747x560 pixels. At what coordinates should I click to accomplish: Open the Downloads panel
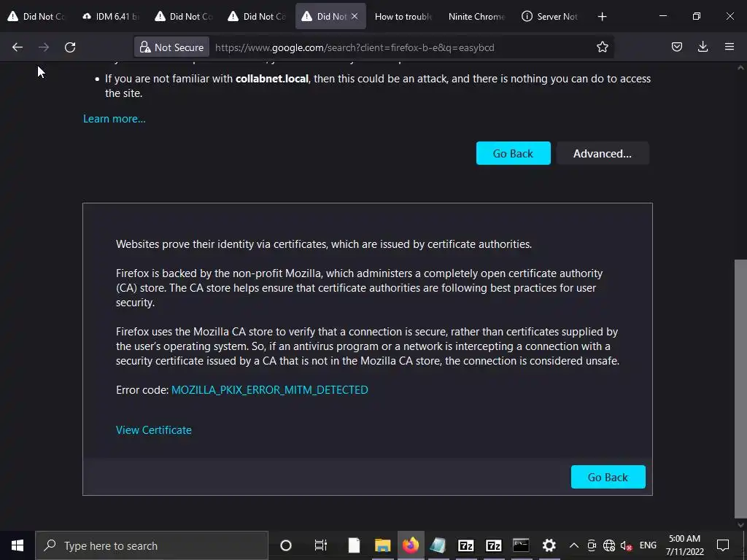(x=703, y=47)
